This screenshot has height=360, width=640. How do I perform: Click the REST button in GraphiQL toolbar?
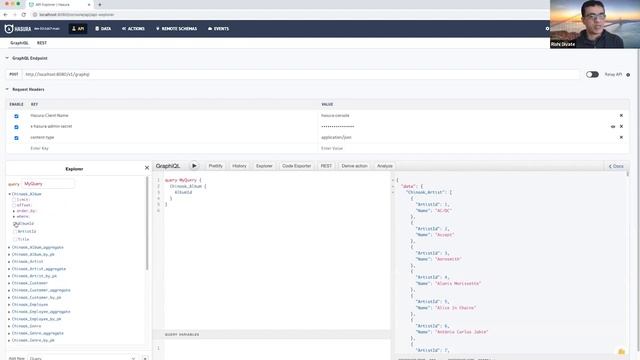(x=326, y=166)
